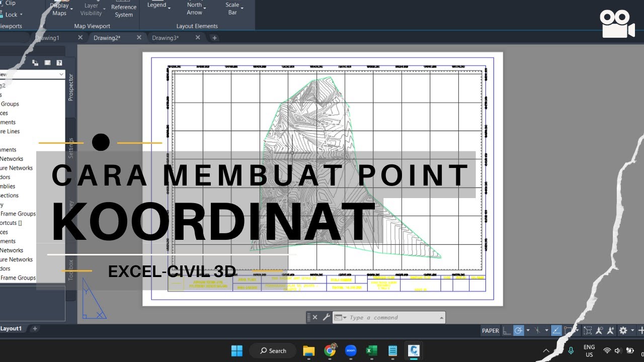The height and width of the screenshot is (362, 644).
Task: Click the Maximize viewport status icon
Action: point(588,330)
